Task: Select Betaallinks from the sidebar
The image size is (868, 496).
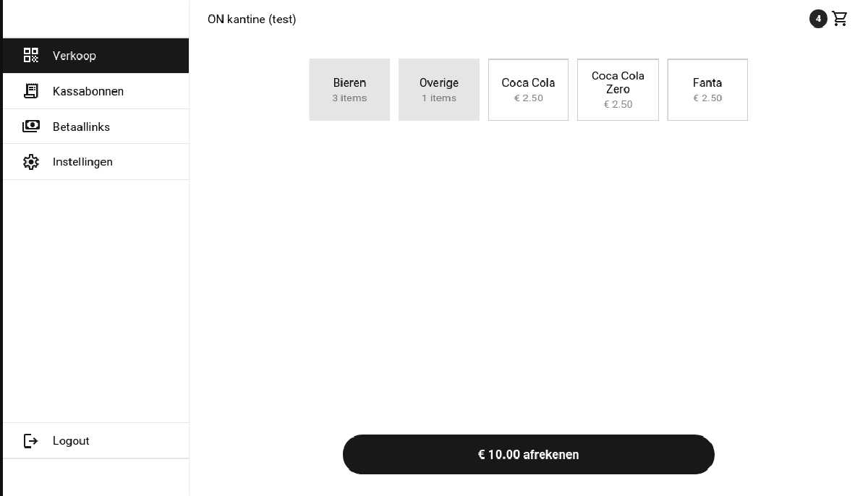Action: 81,127
